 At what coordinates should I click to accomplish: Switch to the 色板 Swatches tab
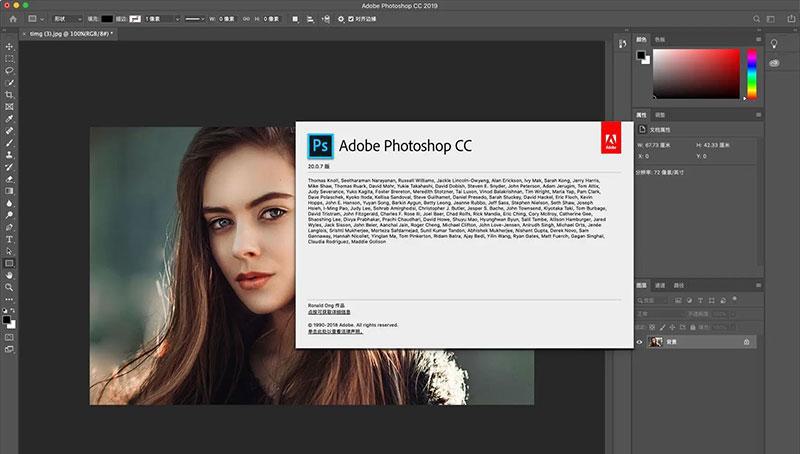[x=660, y=39]
